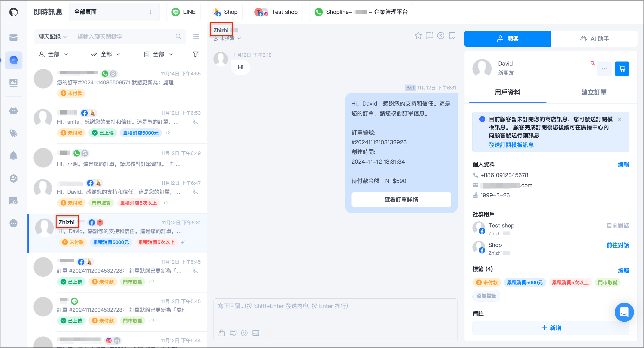
Task: Open the notifications bell sidebar icon
Action: click(x=13, y=155)
